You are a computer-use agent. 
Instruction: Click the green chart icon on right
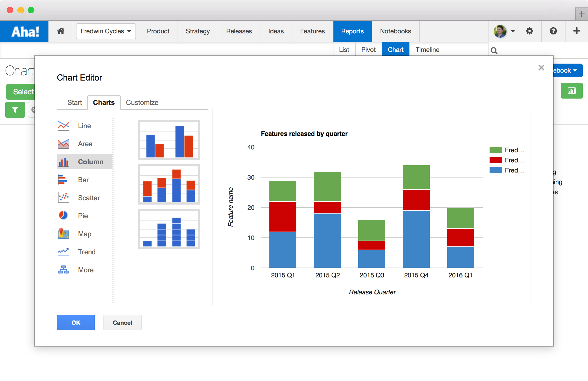(x=572, y=91)
